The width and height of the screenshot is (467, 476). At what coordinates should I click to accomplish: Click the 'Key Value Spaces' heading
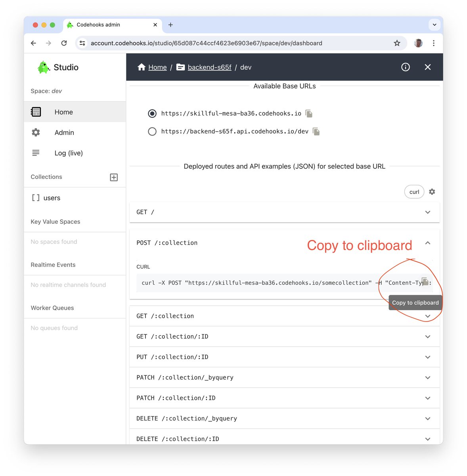click(56, 222)
